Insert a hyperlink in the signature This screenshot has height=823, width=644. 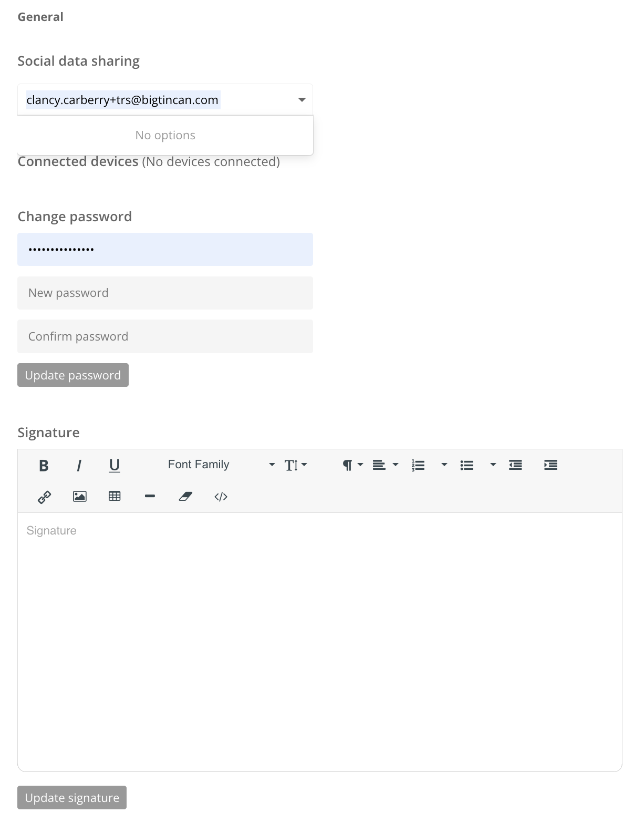pos(44,496)
